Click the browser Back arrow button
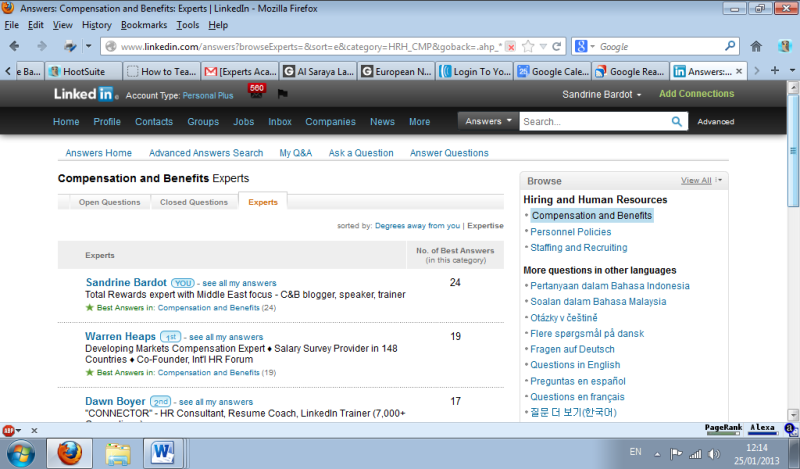800x469 pixels. pos(14,46)
